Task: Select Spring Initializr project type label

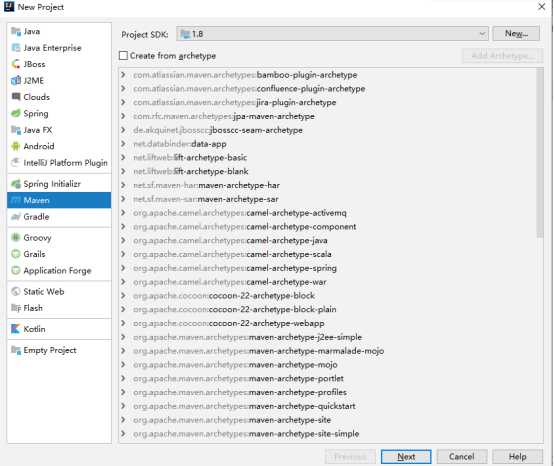Action: tap(52, 184)
